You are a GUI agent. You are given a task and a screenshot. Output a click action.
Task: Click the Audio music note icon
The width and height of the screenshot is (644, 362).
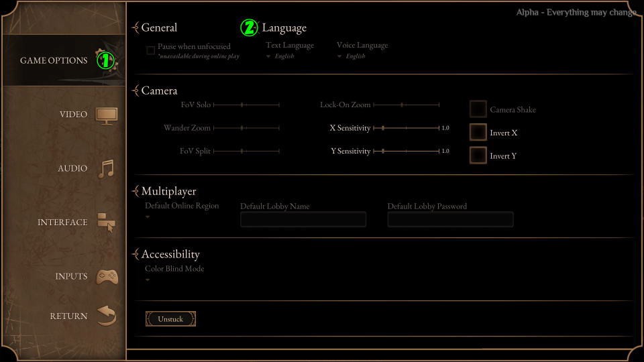106,169
